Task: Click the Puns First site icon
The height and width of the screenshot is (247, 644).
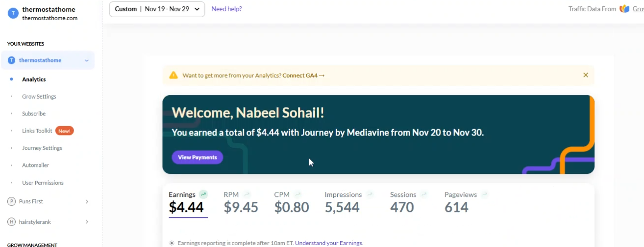Action: (x=11, y=201)
